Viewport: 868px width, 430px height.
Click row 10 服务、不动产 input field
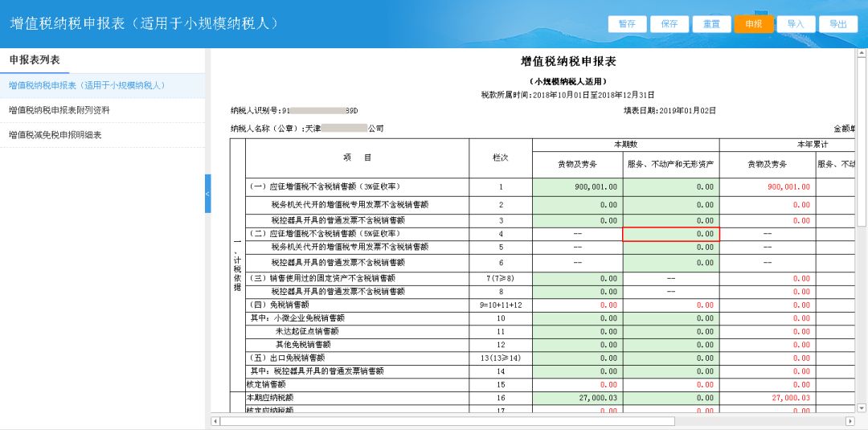671,318
